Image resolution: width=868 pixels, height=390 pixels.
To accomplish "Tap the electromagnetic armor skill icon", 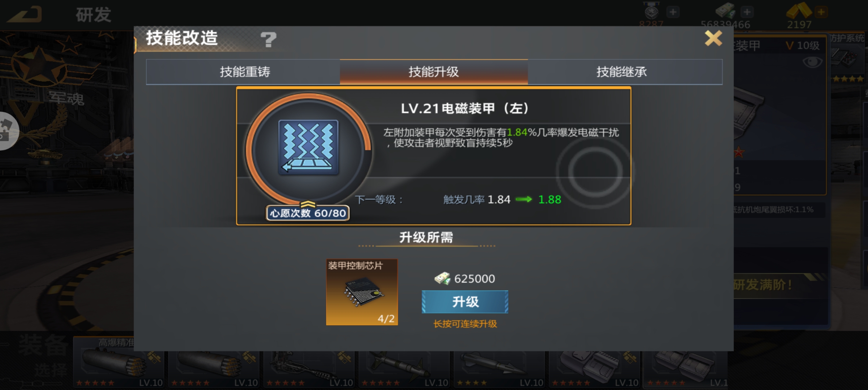I will (308, 147).
